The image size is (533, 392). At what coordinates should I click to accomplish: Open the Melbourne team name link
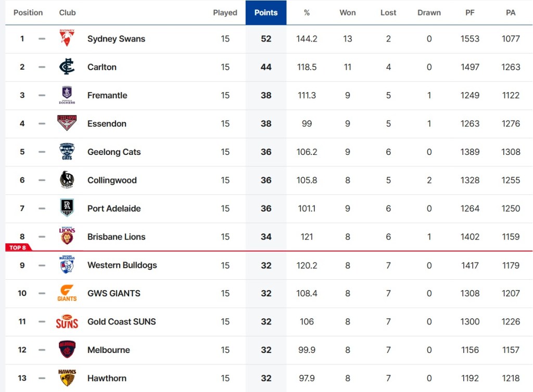[x=109, y=350]
